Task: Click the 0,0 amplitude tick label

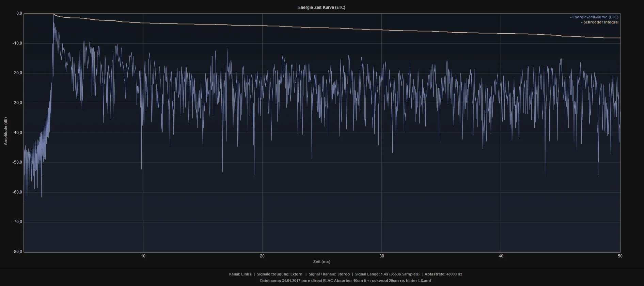Action: click(x=19, y=14)
